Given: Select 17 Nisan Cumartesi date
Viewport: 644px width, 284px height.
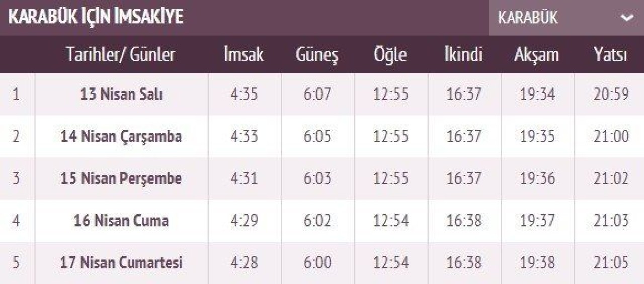Looking at the screenshot, I should tap(121, 263).
